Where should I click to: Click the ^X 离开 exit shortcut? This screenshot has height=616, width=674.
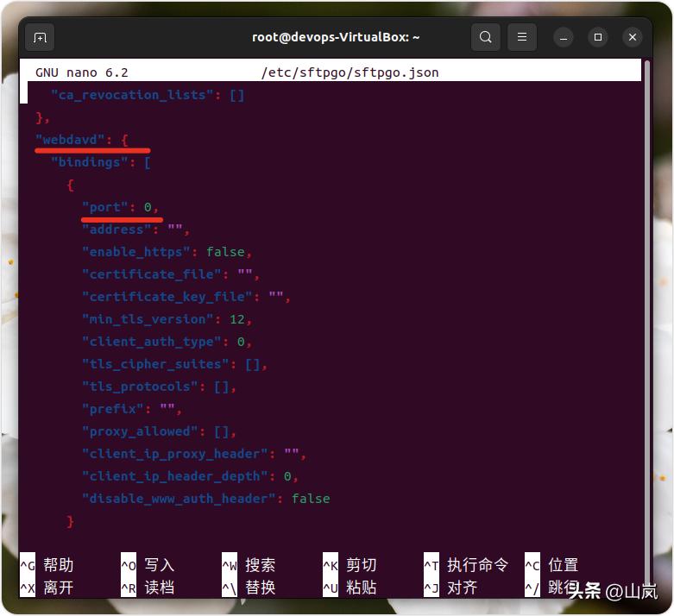(x=47, y=588)
